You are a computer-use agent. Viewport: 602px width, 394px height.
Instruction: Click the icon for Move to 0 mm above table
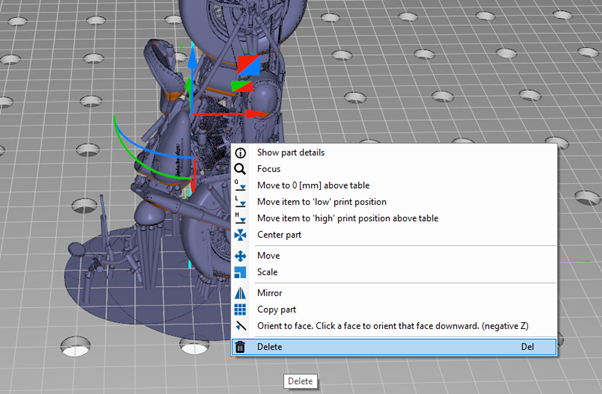tap(240, 185)
